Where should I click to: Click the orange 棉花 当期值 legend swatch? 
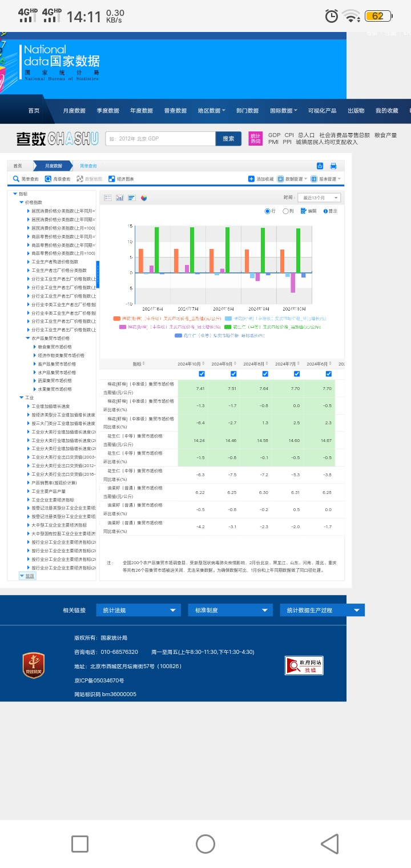coord(116,319)
